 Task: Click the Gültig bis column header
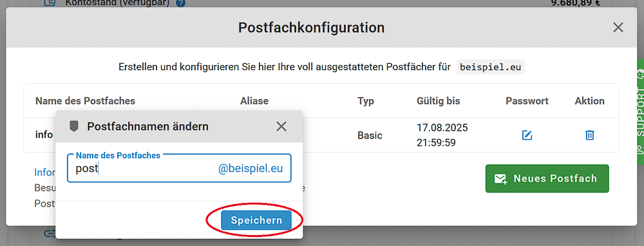coord(438,101)
